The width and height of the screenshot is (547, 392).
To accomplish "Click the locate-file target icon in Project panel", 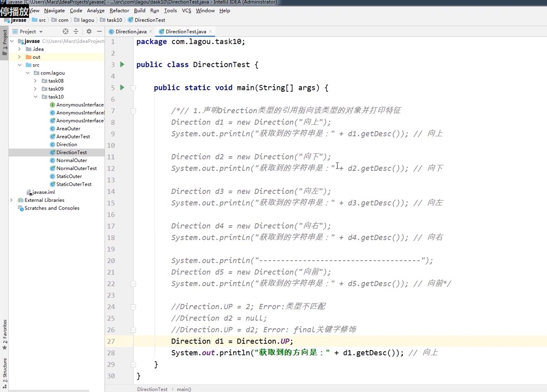I will (x=65, y=31).
